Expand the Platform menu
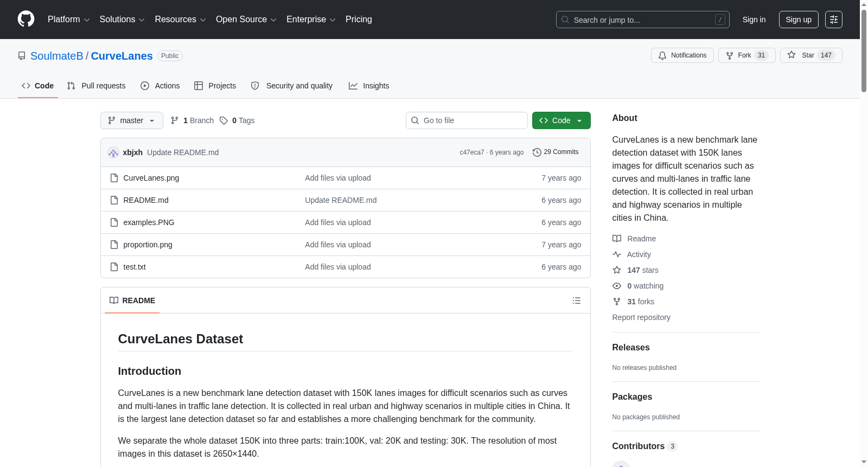 coord(69,20)
